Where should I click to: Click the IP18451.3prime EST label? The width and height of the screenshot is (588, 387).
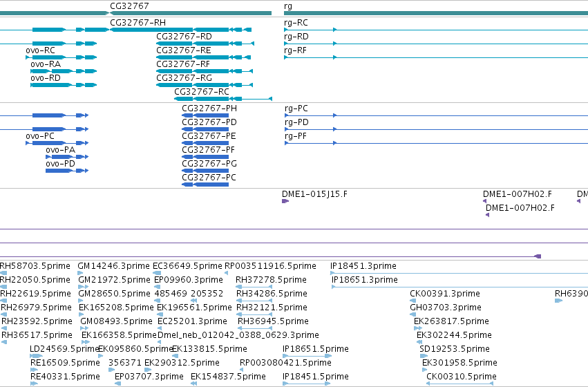coord(363,266)
